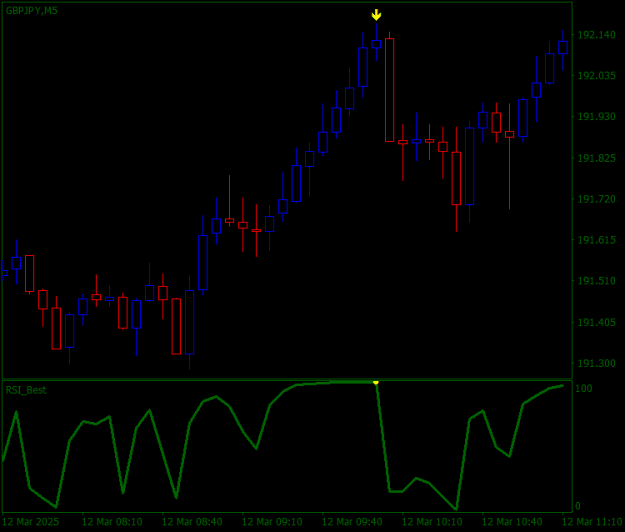This screenshot has width=625, height=532.
Task: Click the 192.035 price level
Action: tap(596, 76)
